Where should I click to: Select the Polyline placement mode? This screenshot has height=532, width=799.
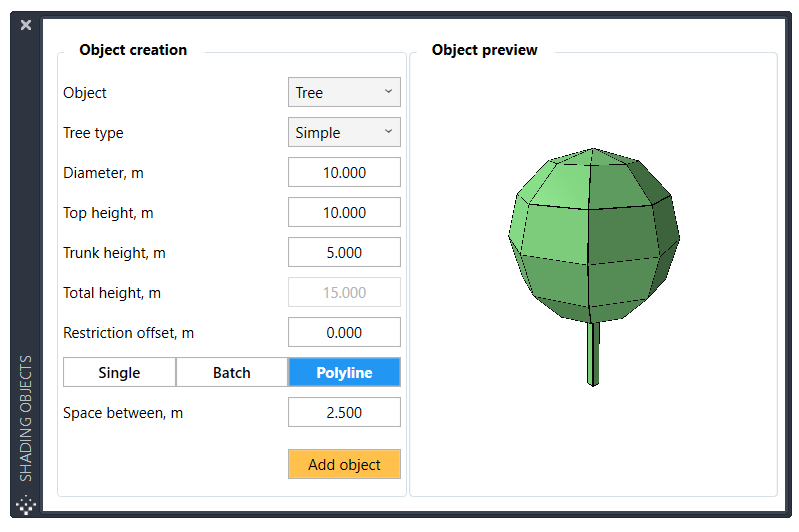[344, 373]
